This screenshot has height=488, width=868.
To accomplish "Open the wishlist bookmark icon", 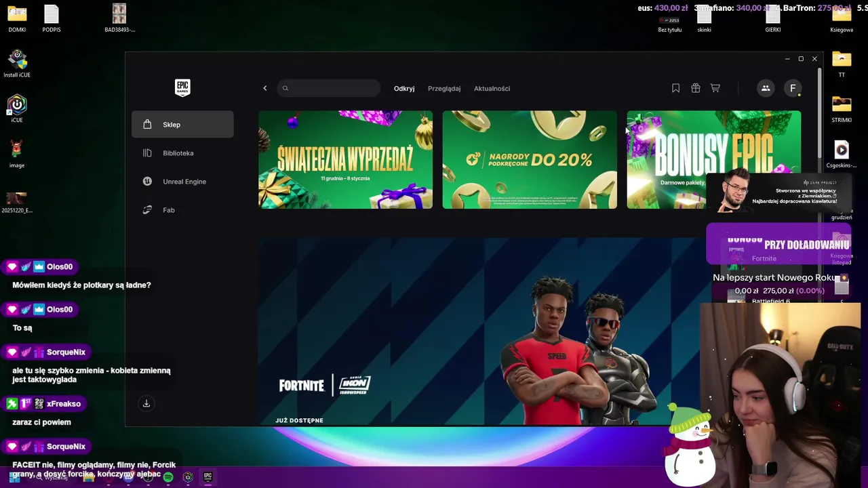I will (675, 88).
